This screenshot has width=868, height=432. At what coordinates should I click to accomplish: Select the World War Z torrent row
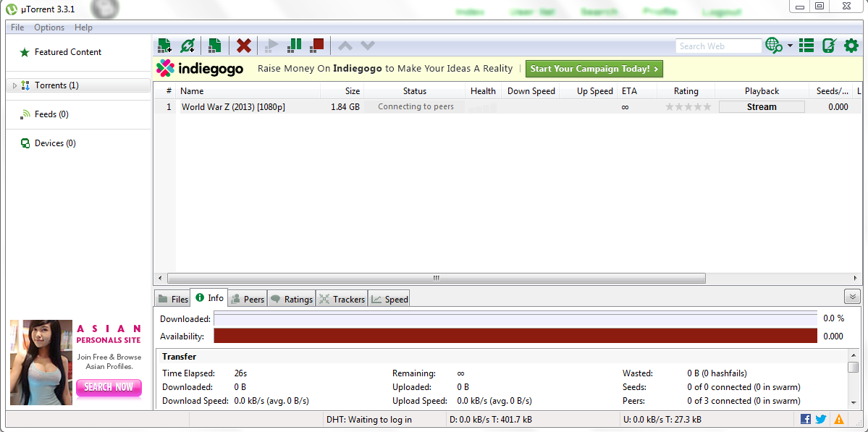pyautogui.click(x=508, y=107)
